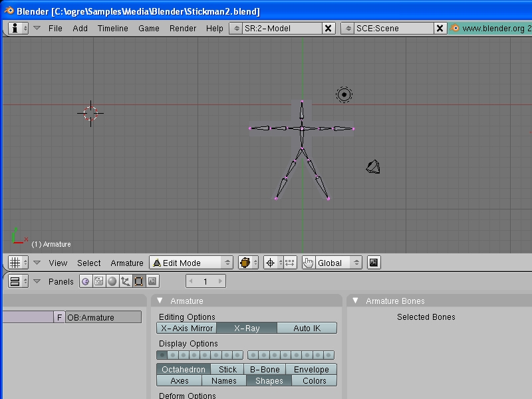Enable X-Axis Mirror
Screen dimensions: 532x399
pos(187,328)
